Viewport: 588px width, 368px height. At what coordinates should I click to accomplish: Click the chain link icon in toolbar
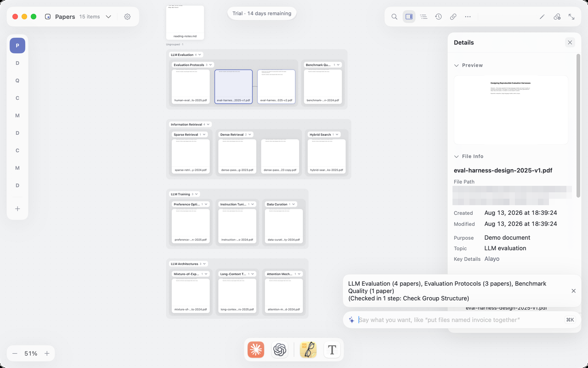[x=453, y=17]
